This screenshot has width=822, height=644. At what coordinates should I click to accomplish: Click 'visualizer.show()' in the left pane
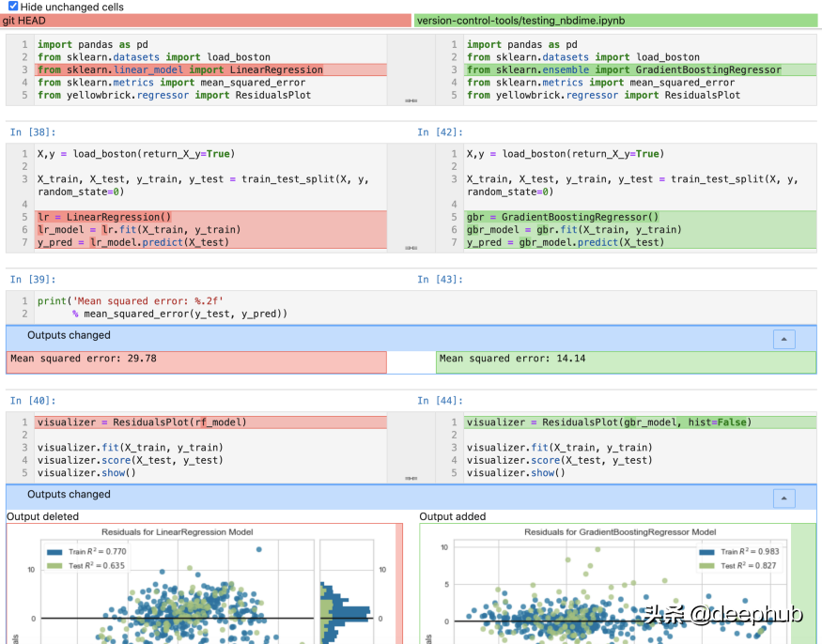86,472
